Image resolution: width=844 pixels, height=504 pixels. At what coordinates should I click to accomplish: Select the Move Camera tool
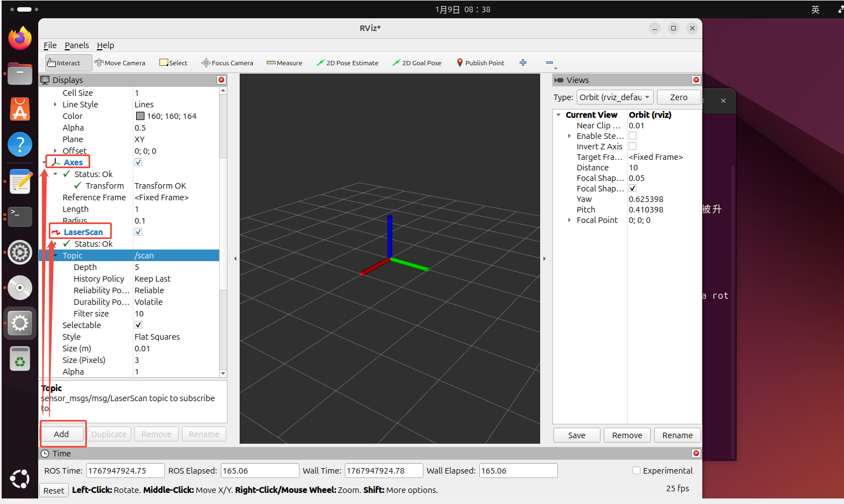coord(120,63)
